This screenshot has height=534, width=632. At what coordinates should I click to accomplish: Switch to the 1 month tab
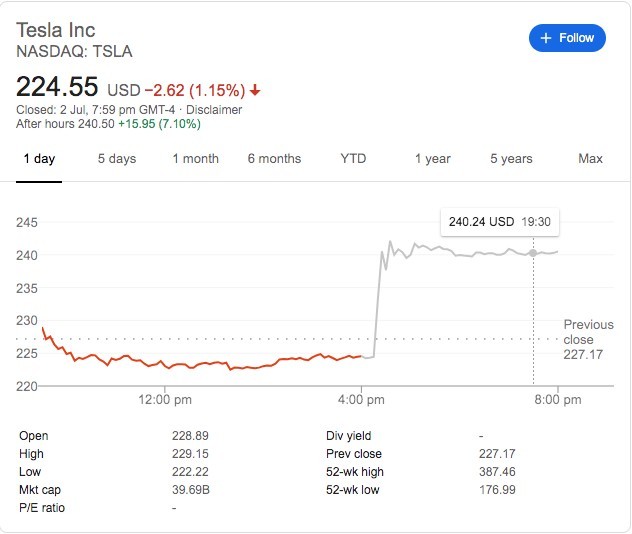[x=195, y=159]
